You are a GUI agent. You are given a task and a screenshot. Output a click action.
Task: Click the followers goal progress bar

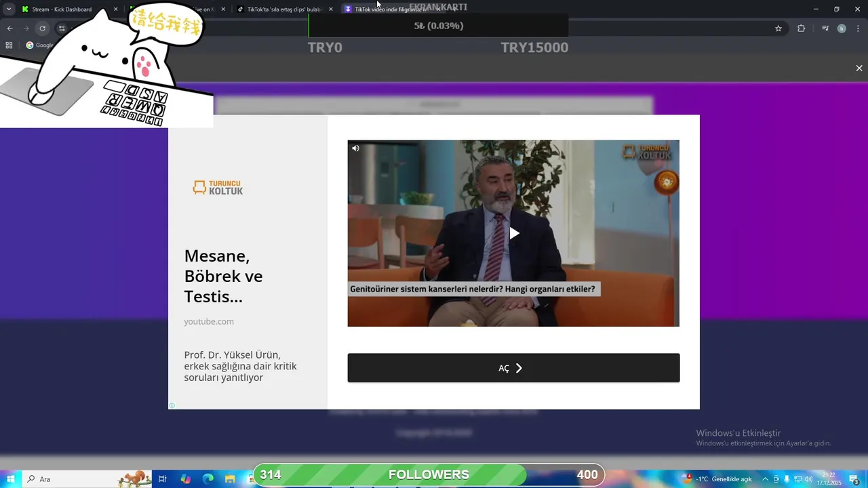[429, 475]
